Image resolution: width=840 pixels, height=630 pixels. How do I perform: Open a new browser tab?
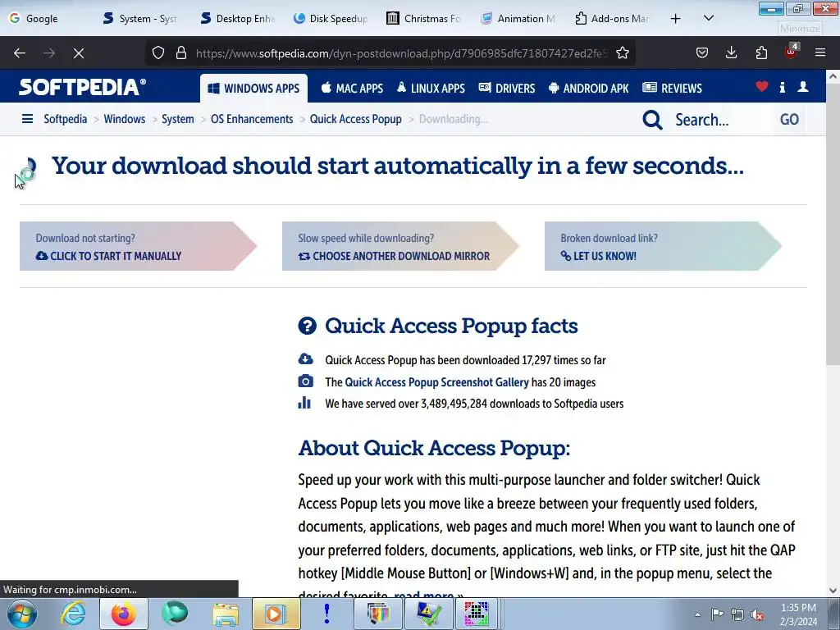click(676, 19)
